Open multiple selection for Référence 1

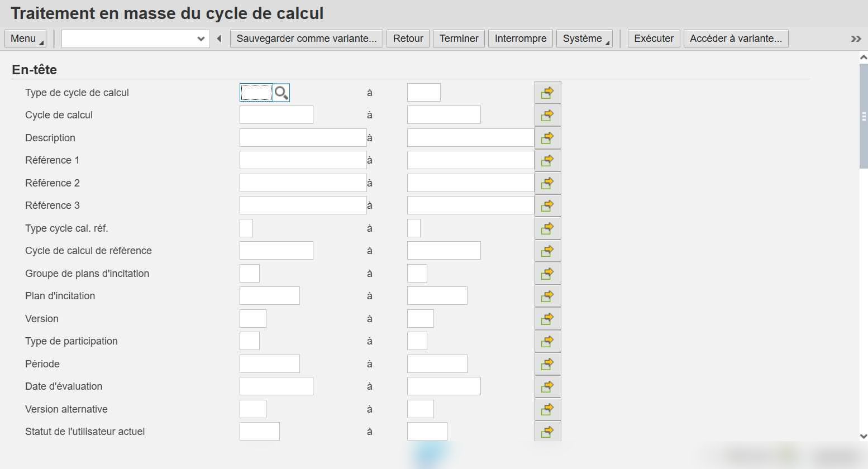[x=547, y=160]
